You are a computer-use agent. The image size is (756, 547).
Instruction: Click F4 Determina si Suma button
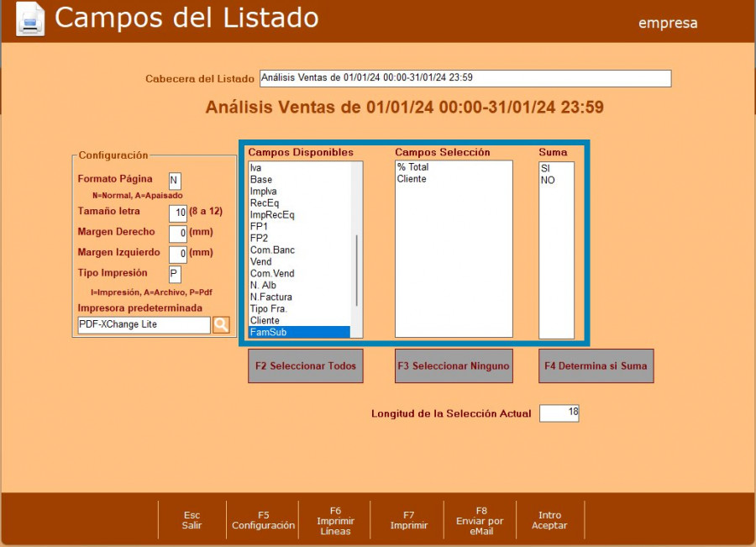[x=596, y=366]
